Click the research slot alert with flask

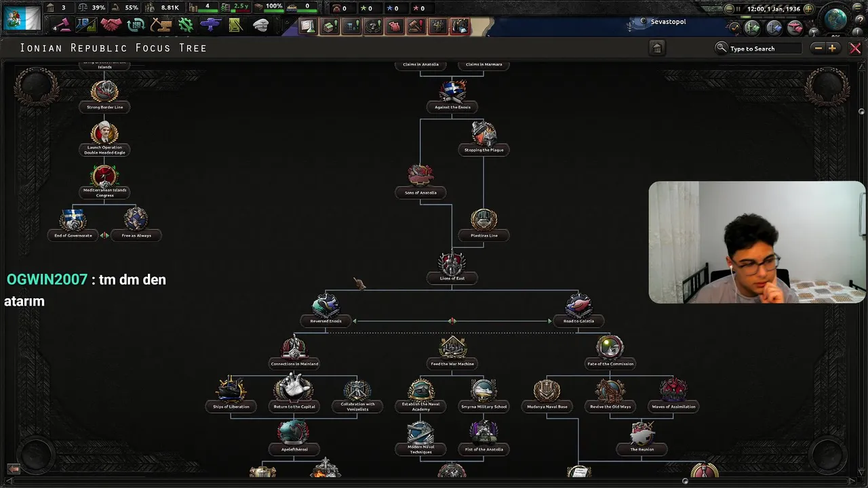pos(307,26)
